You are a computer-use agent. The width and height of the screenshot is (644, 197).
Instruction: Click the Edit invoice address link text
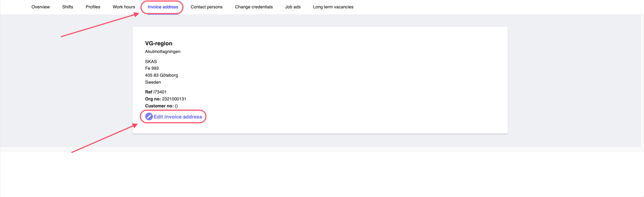tap(178, 117)
